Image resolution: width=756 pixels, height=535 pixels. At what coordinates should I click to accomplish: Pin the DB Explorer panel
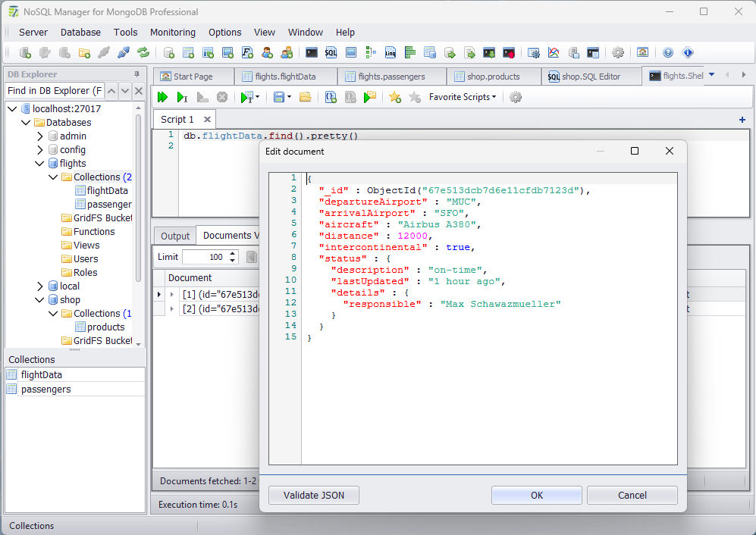pos(137,74)
